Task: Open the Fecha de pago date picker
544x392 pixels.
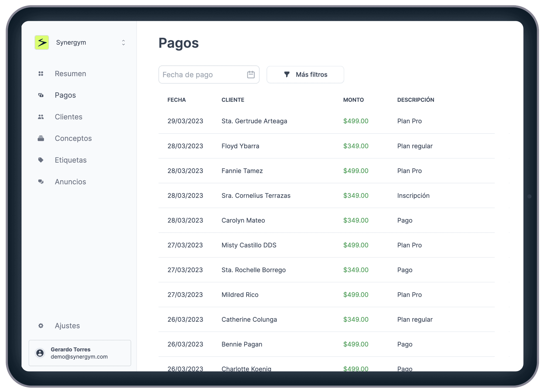Action: tap(204, 74)
